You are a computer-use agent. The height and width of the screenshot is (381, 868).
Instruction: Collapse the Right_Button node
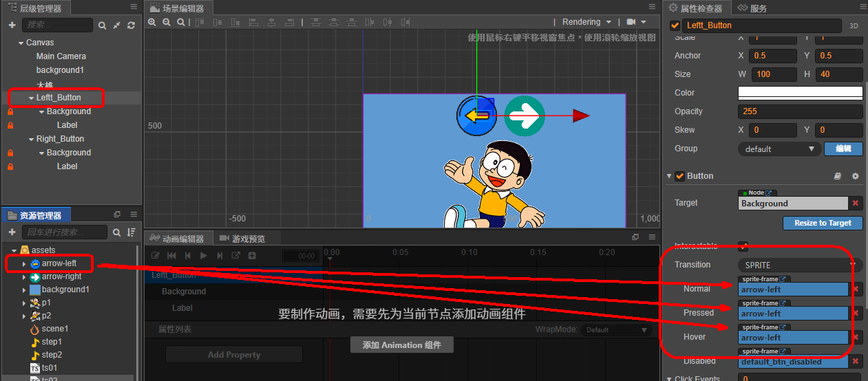(31, 139)
